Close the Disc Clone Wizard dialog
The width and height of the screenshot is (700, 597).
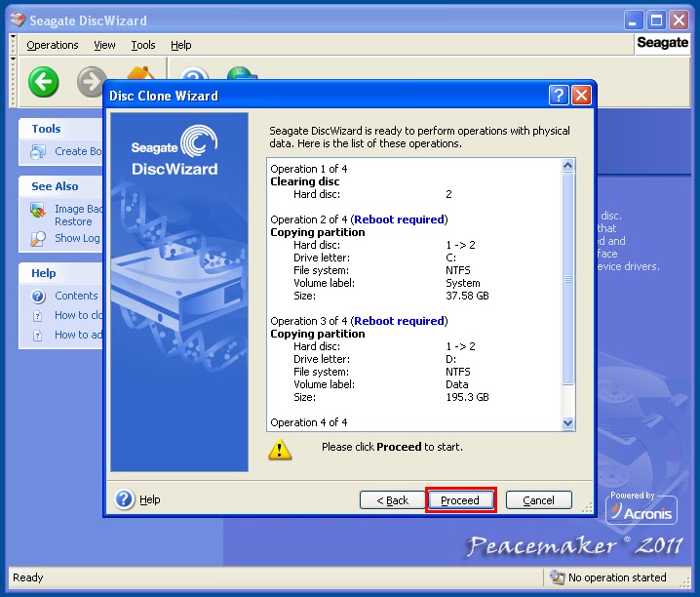pos(581,95)
